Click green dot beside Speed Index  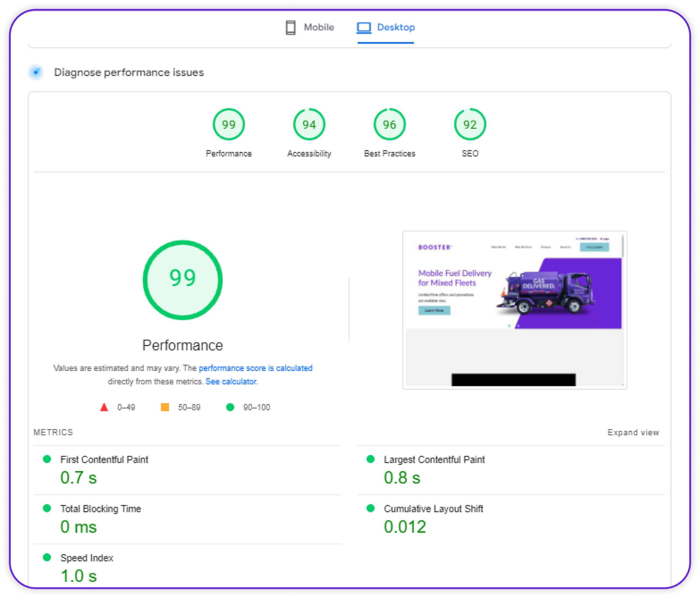tap(47, 557)
